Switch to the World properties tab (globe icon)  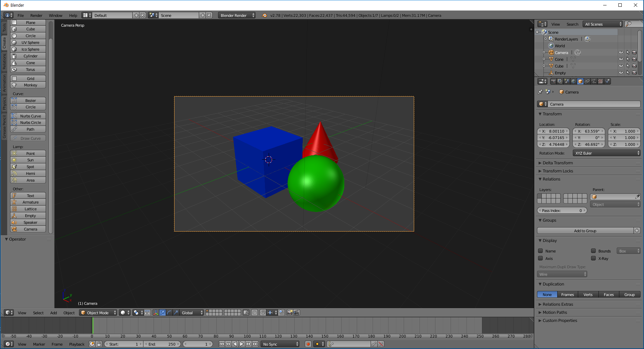point(573,81)
